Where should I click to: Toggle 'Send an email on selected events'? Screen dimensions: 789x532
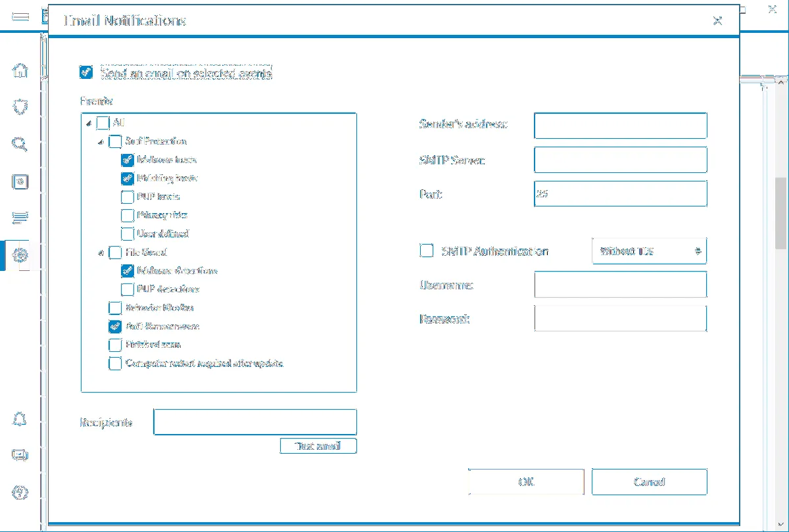tap(86, 72)
